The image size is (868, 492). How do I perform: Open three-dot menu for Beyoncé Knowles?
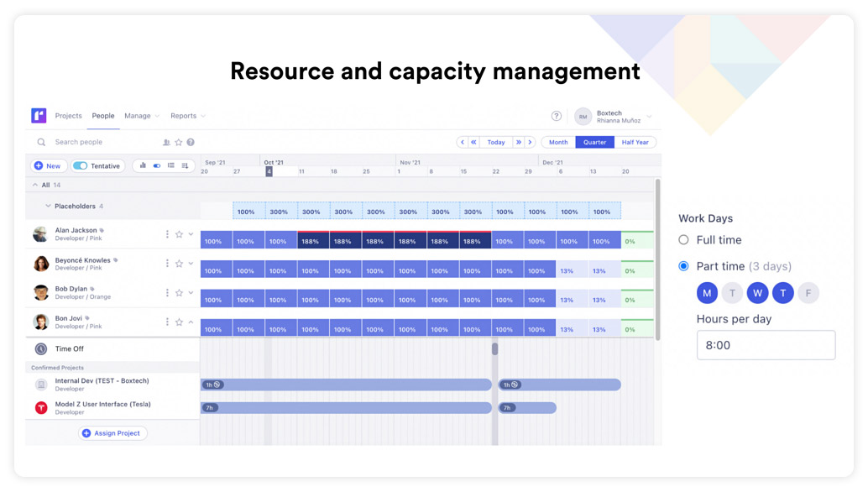pos(167,264)
